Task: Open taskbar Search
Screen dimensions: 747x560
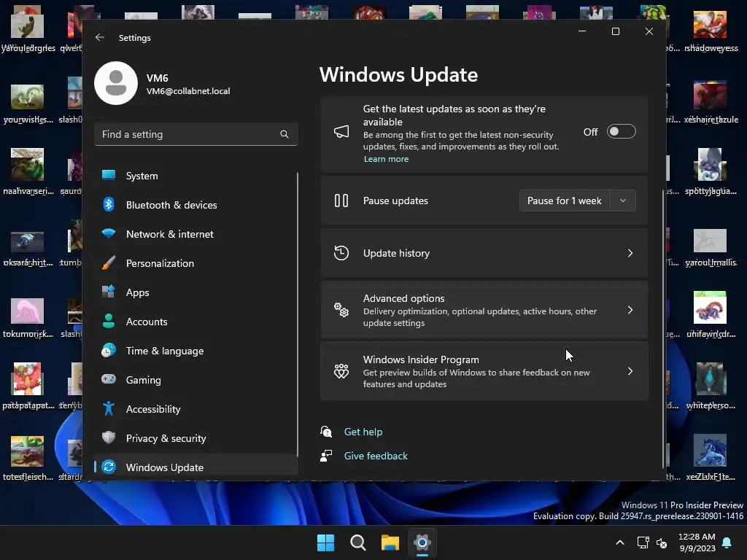Action: pos(357,542)
